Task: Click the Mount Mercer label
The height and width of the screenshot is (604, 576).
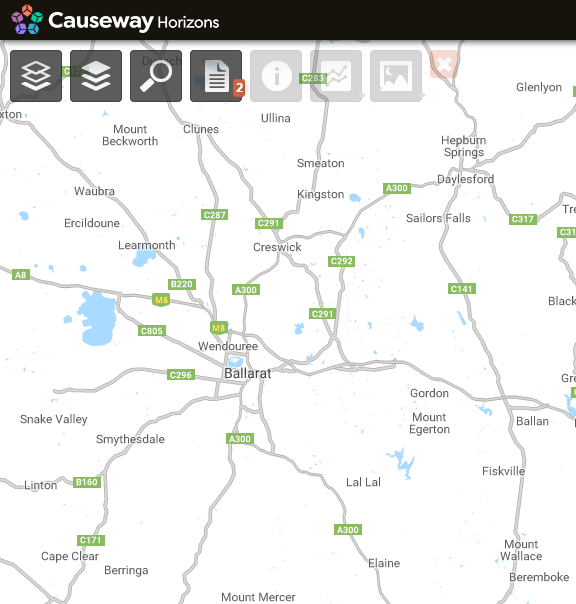Action: click(258, 597)
